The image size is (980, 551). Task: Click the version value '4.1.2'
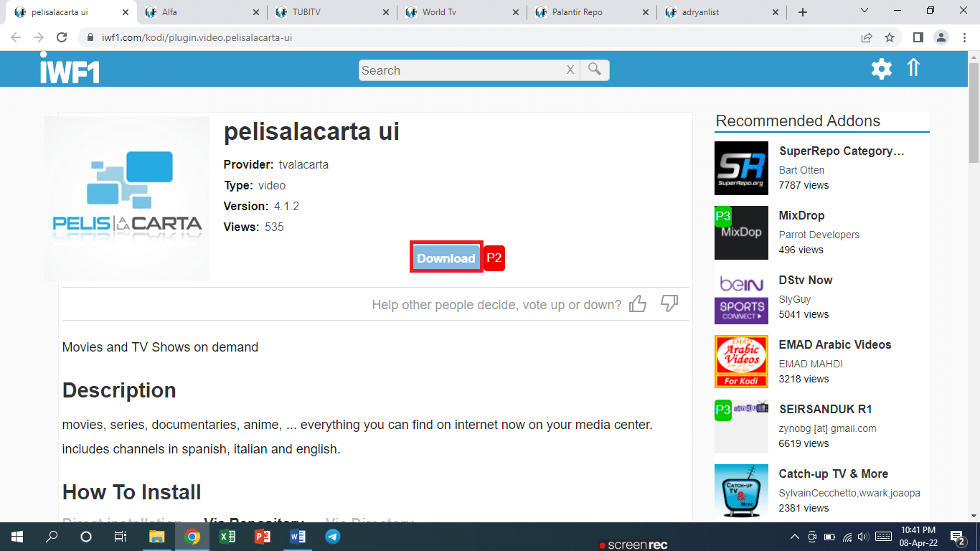286,206
